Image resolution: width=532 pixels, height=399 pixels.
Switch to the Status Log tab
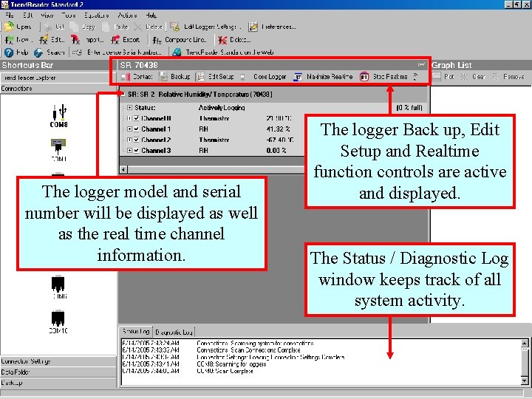pos(136,331)
